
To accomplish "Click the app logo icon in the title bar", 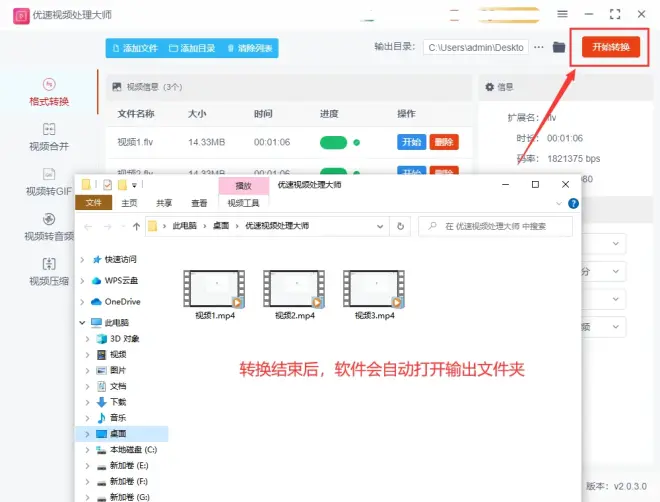I will click(x=21, y=16).
